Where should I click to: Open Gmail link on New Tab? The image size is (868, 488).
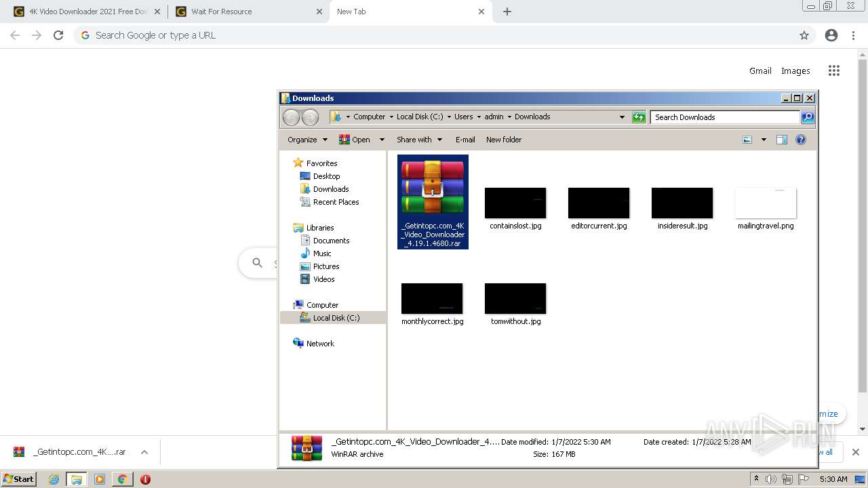point(760,70)
